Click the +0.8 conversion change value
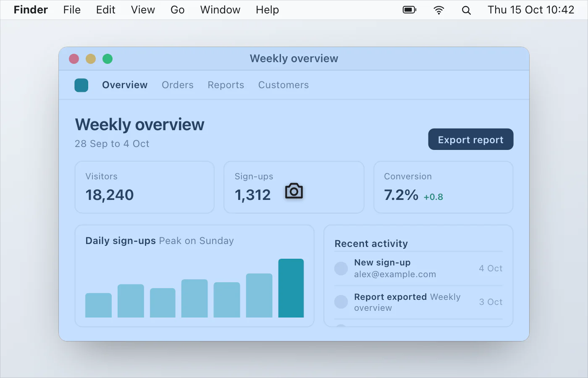Viewport: 588px width, 378px height. 433,197
